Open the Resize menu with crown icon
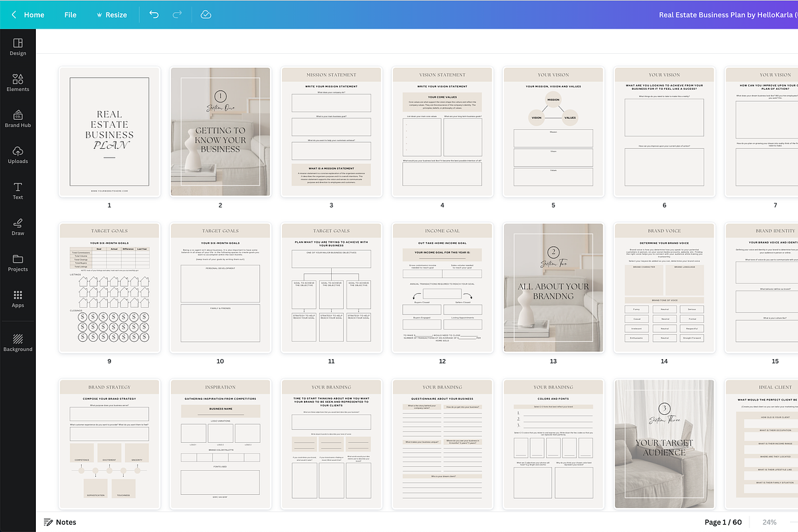The height and width of the screenshot is (532, 798). [112, 15]
